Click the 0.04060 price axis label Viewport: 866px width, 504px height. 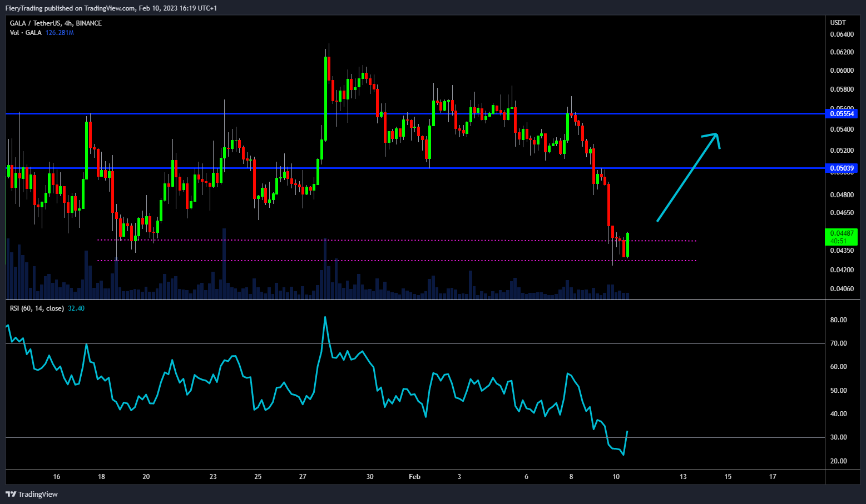point(842,289)
